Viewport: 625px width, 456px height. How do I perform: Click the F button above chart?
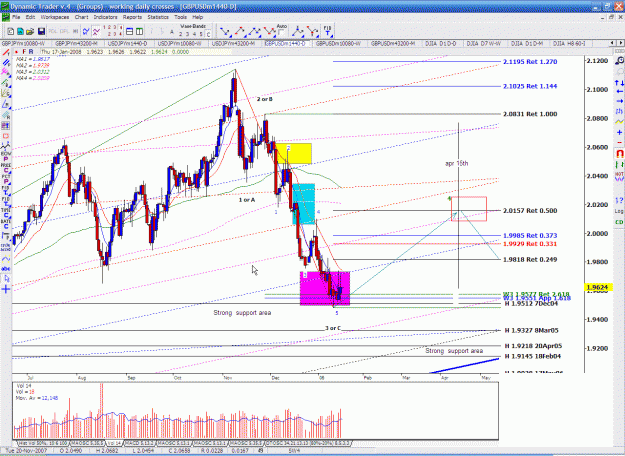pos(24,52)
